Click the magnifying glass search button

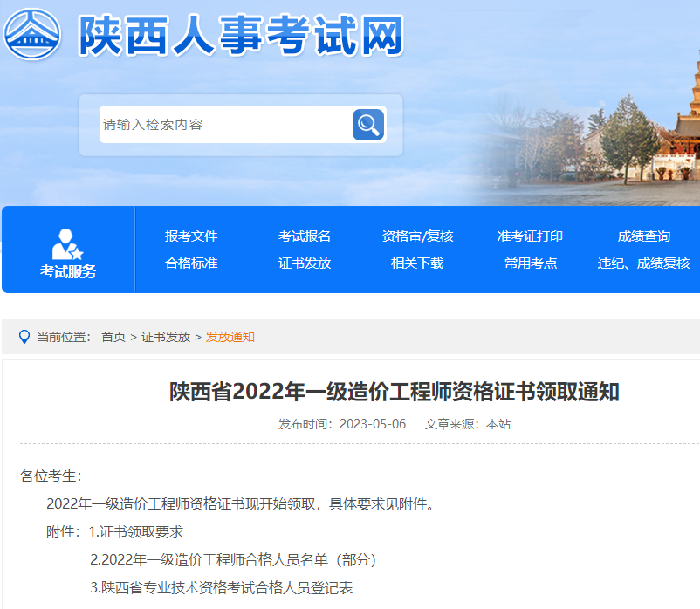367,125
